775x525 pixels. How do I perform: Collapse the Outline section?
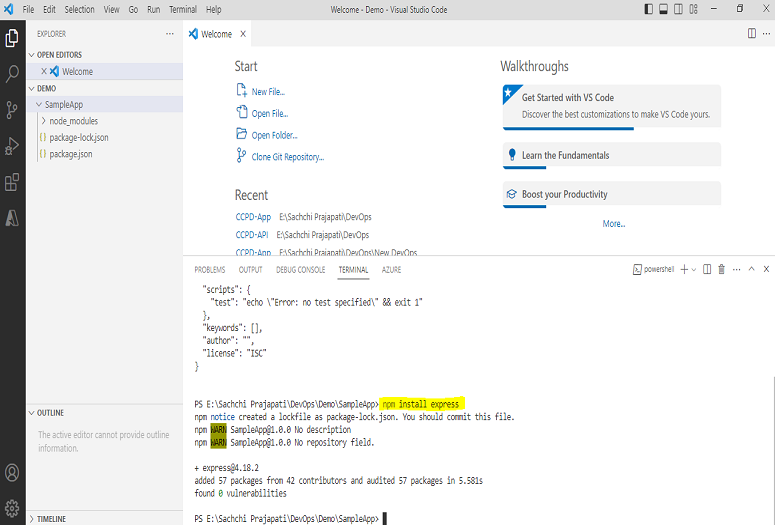[x=32, y=413]
